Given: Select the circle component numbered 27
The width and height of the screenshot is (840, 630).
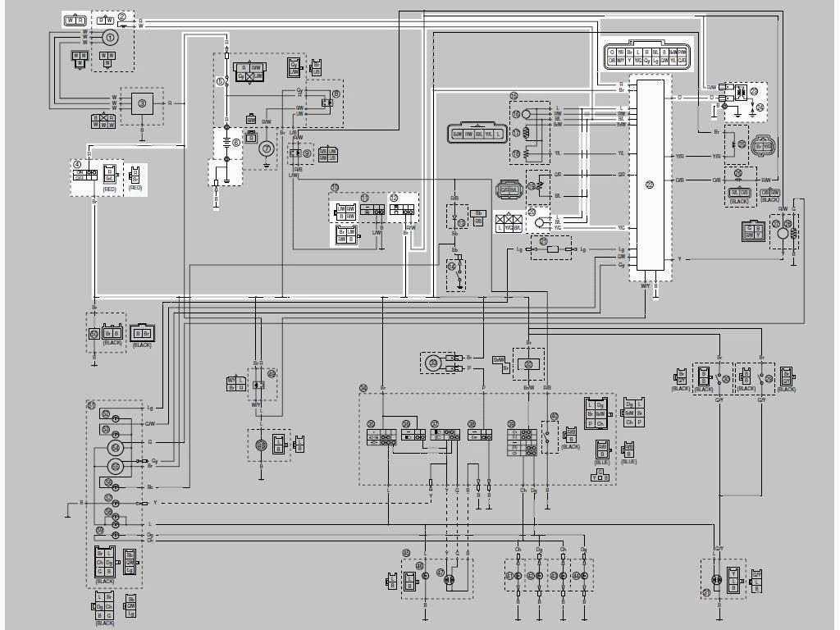Looking at the screenshot, I should point(782,233).
